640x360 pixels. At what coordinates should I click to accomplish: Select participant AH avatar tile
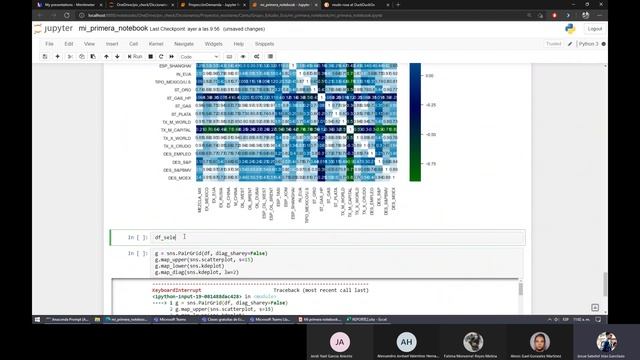(x=407, y=342)
